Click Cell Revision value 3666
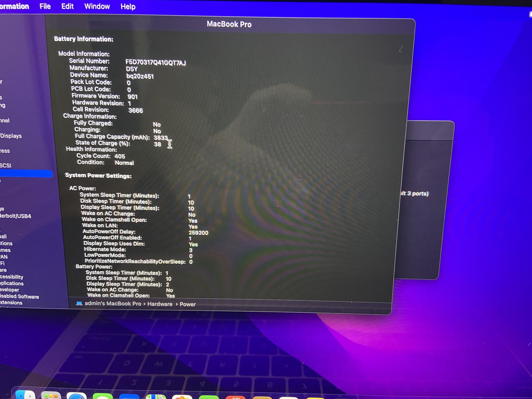Viewport: 532px width, 399px height. 136,110
